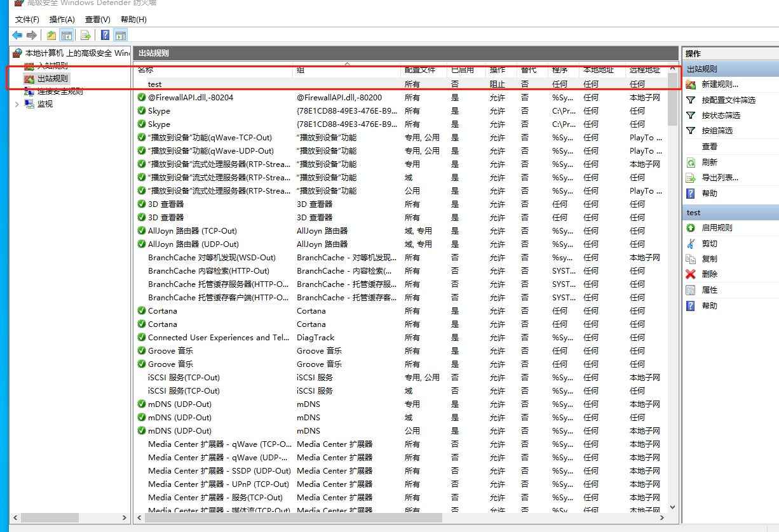Image resolution: width=779 pixels, height=532 pixels.
Task: Click DiagTrack group cell
Action: point(316,338)
